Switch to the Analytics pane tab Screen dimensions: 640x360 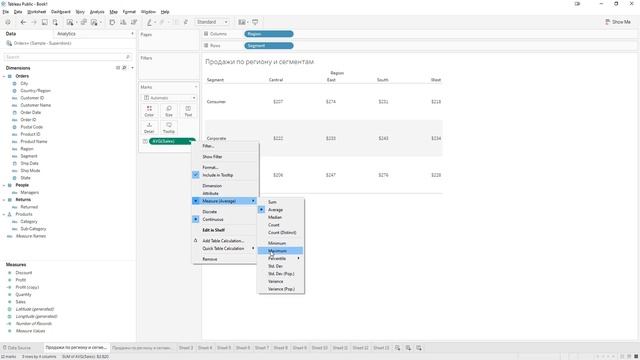66,34
